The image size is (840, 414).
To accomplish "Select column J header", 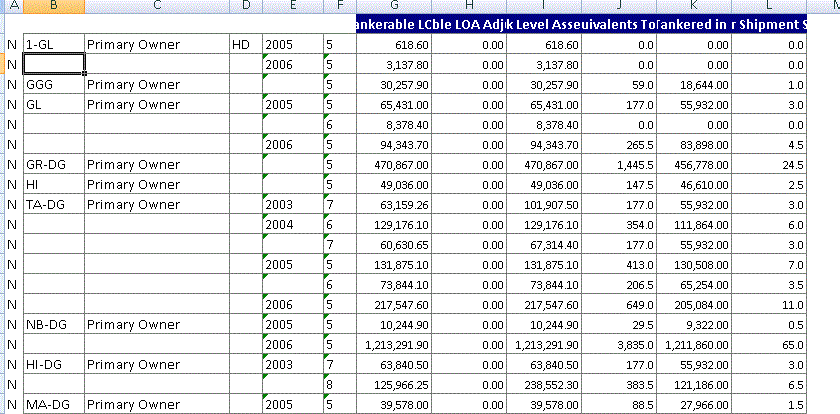I will pyautogui.click(x=619, y=6).
